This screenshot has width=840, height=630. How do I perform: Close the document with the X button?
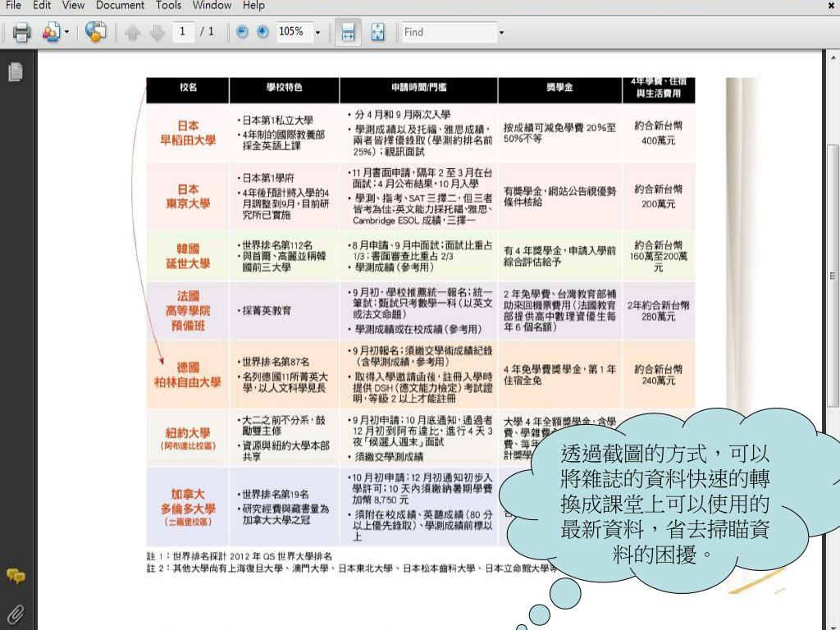pyautogui.click(x=831, y=6)
